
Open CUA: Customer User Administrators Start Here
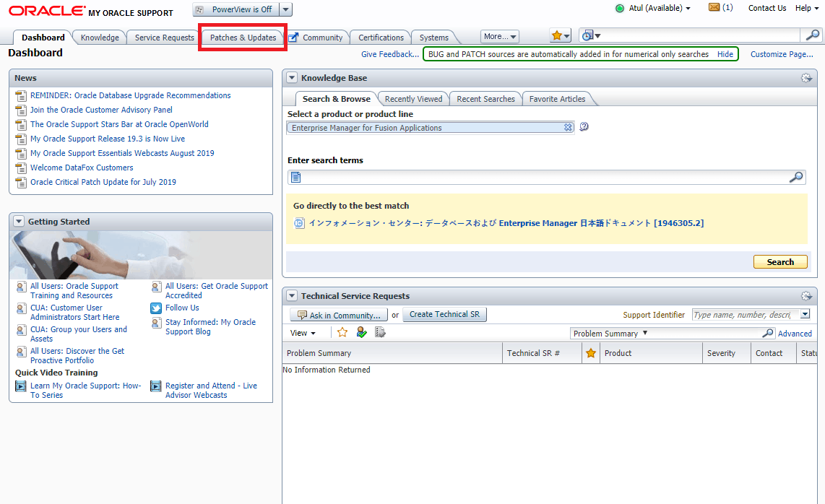pyautogui.click(x=74, y=313)
